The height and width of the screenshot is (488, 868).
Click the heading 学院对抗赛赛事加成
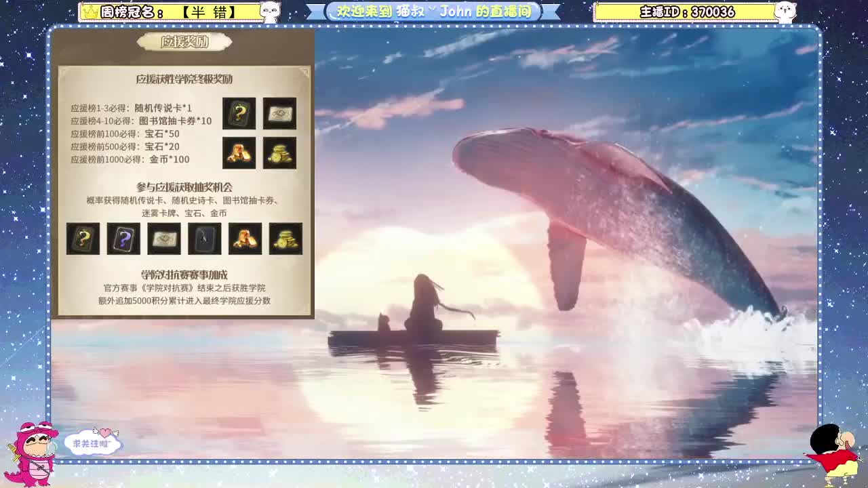coord(184,274)
